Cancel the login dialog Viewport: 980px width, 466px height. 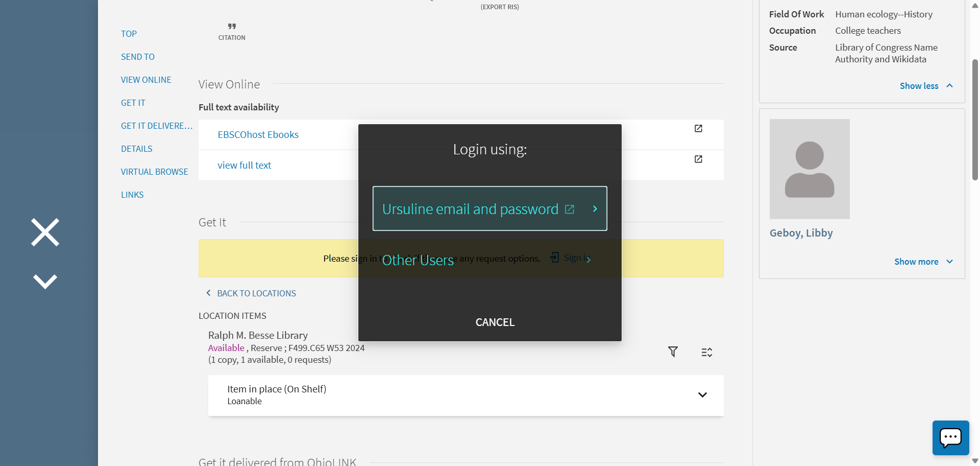[x=495, y=322]
